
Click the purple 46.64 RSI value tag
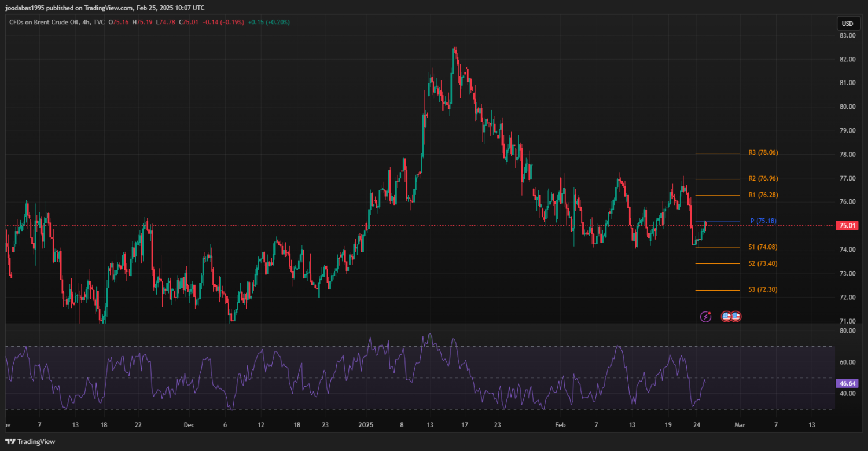click(848, 383)
